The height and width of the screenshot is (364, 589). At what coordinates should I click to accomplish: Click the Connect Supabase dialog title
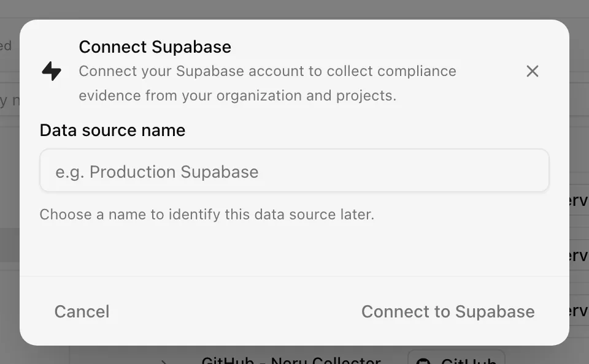click(155, 47)
